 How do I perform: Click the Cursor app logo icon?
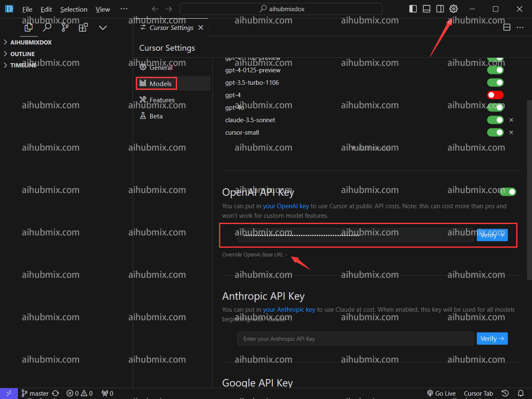point(9,9)
